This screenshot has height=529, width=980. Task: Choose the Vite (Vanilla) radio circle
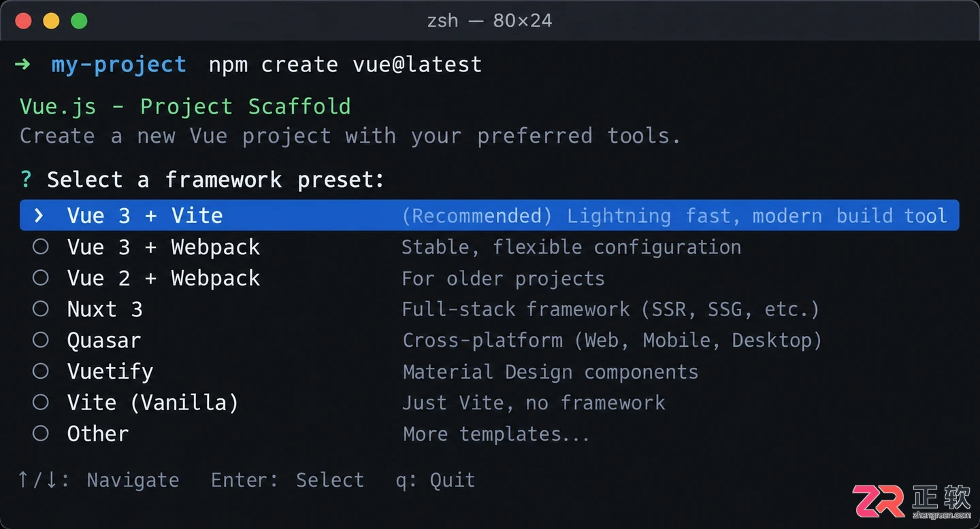point(41,403)
